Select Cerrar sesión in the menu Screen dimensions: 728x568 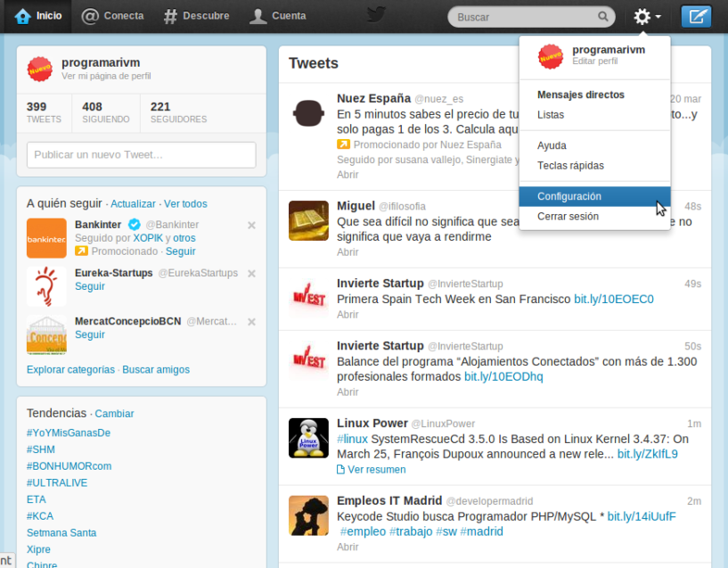point(568,216)
